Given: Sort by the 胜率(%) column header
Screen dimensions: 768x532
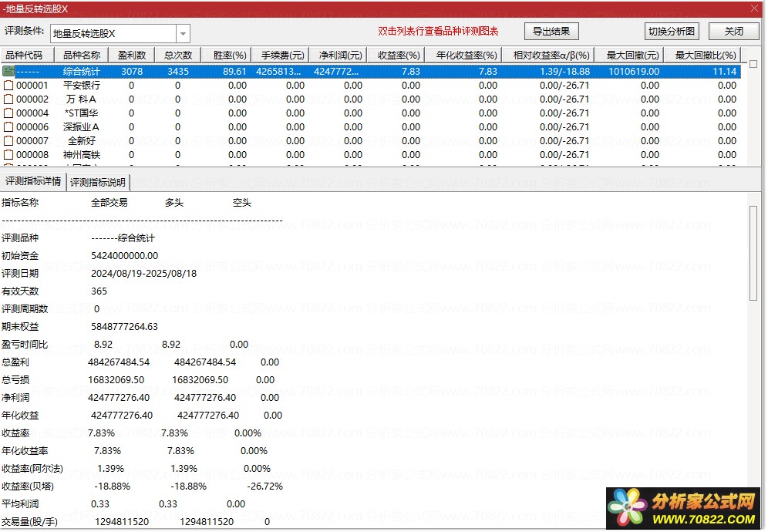Looking at the screenshot, I should click(230, 56).
